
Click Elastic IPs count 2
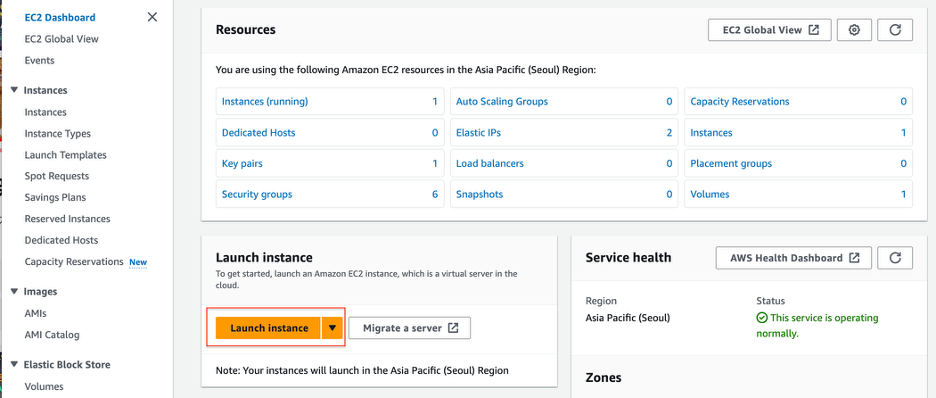coord(669,132)
